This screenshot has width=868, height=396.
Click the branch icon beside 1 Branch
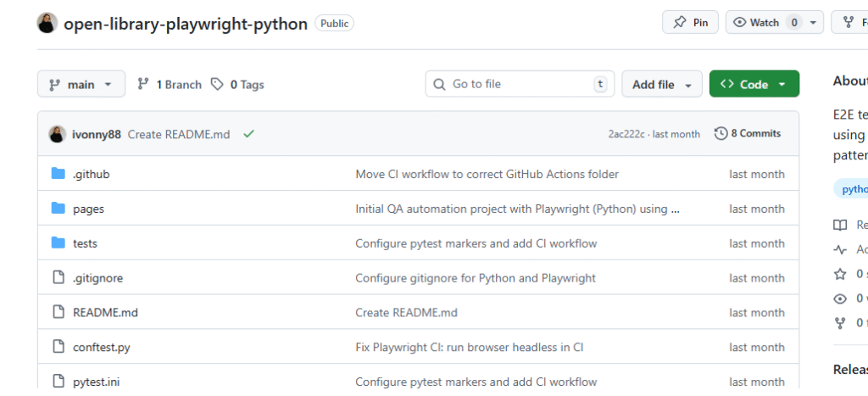pyautogui.click(x=143, y=84)
